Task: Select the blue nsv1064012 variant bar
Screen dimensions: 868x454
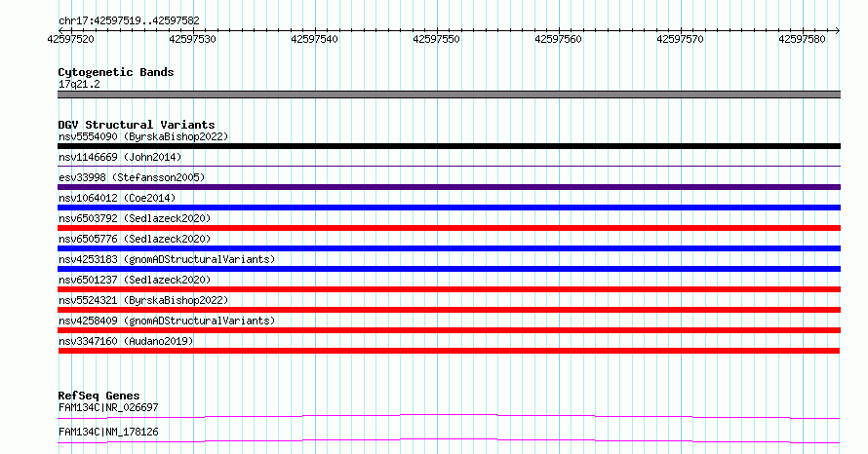Action: tap(449, 208)
